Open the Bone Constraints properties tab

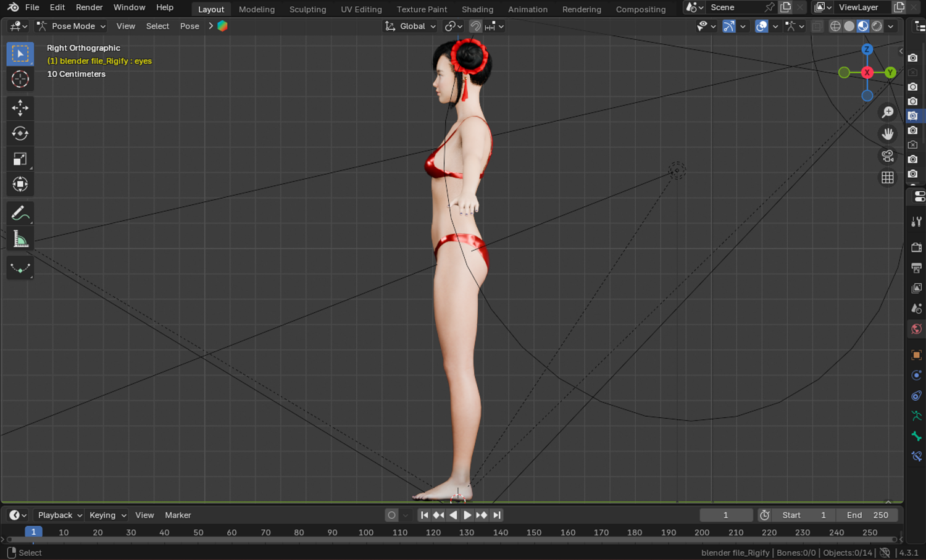916,457
